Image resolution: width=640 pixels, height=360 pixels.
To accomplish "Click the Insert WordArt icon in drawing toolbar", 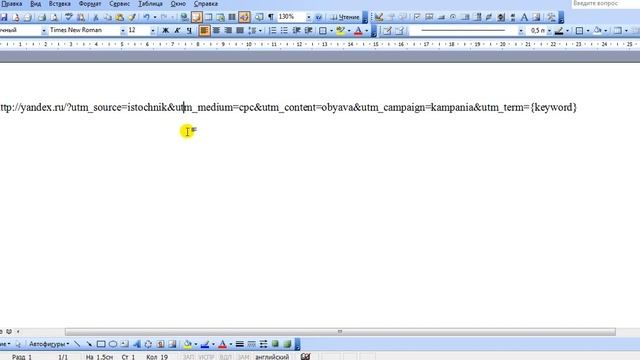I will 136,344.
